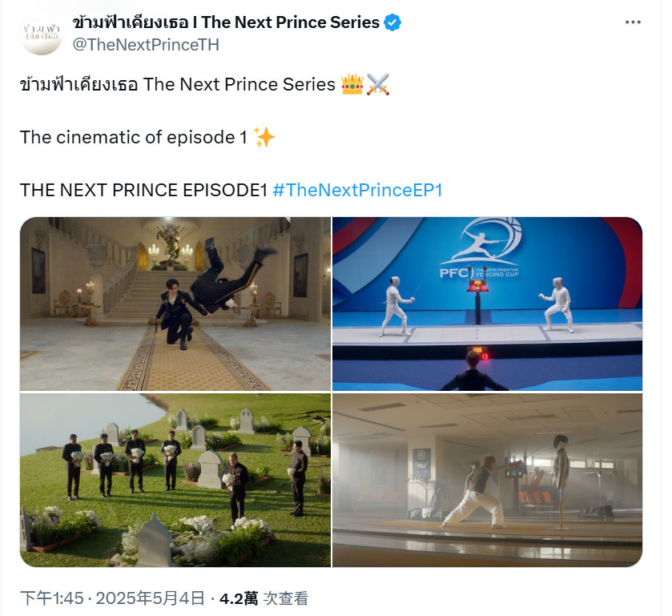Image resolution: width=672 pixels, height=616 pixels.
Task: Click the crown emoji in the tweet
Action: 352,84
